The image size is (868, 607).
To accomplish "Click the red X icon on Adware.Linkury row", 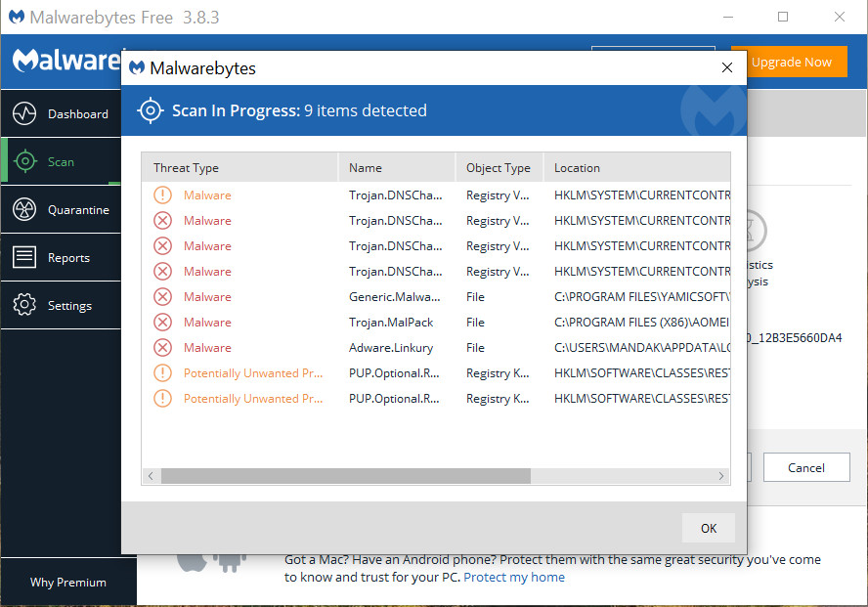I will pyautogui.click(x=162, y=348).
